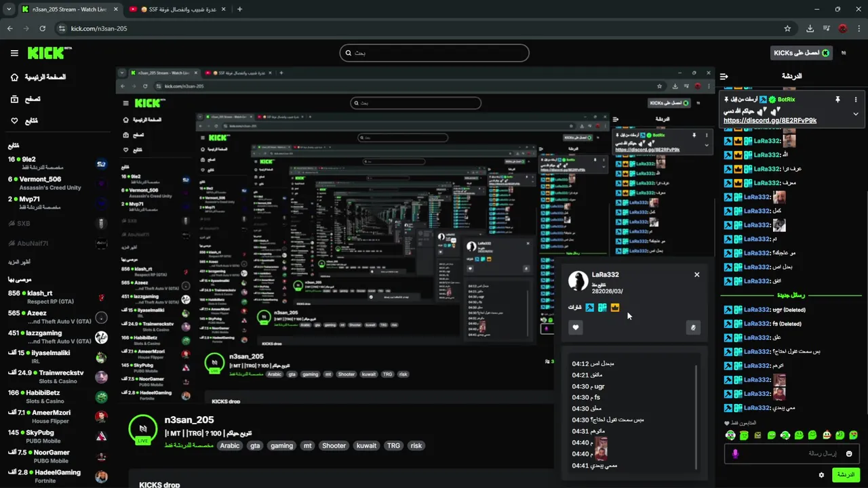Screen dimensions: 868x488
Task: Click the gta tag
Action: [255, 445]
